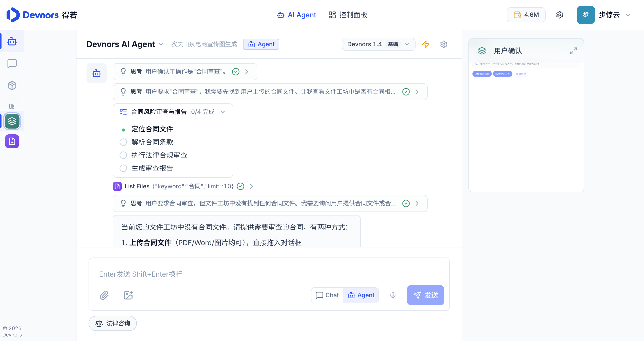Screen dimensions: 644x341
Task: Select the green layers icon in sidebar
Action: point(12,121)
